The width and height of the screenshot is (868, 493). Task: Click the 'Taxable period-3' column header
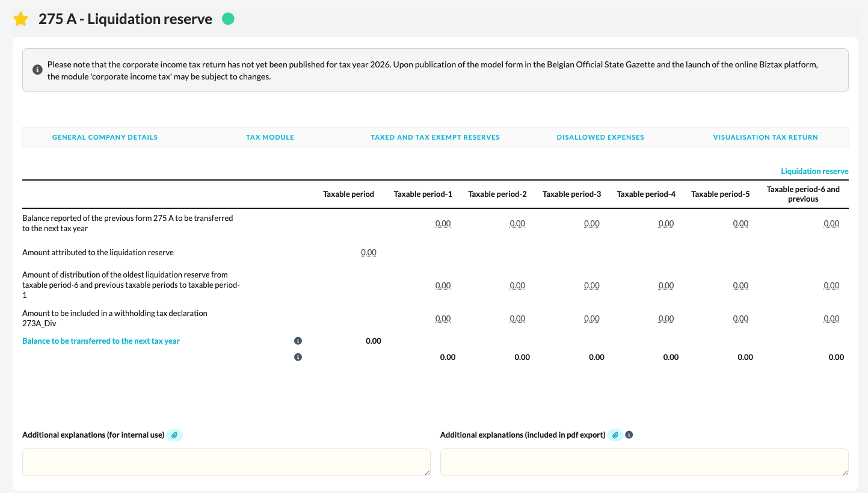point(572,194)
